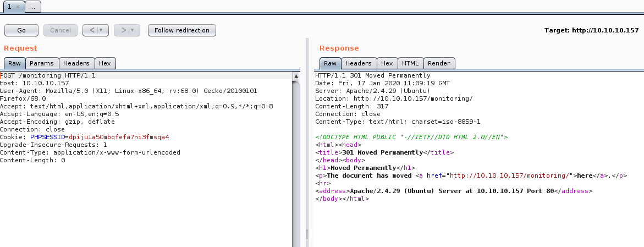
Task: Switch to Response Raw tab
Action: [x=330, y=63]
